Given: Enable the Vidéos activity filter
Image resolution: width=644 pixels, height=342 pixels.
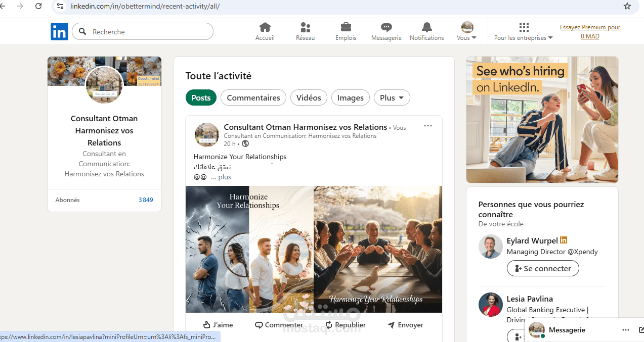Looking at the screenshot, I should coord(309,97).
